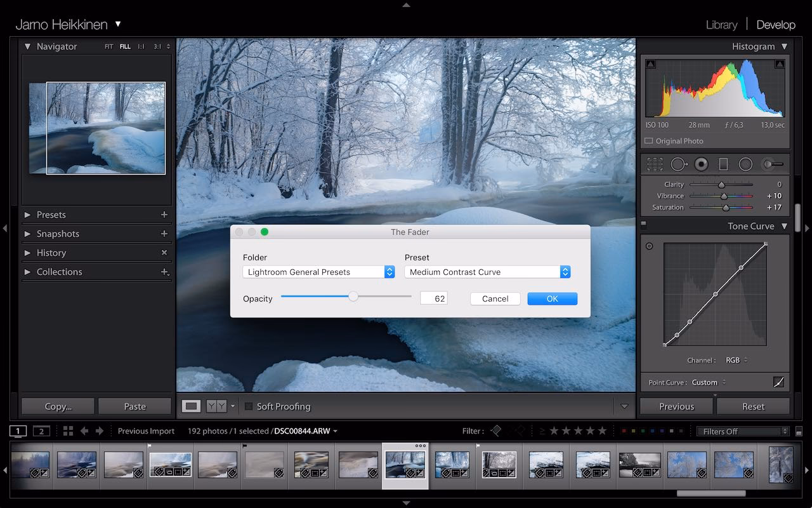The height and width of the screenshot is (508, 812).
Task: Enable the Soft Proofing checkbox
Action: point(249,406)
